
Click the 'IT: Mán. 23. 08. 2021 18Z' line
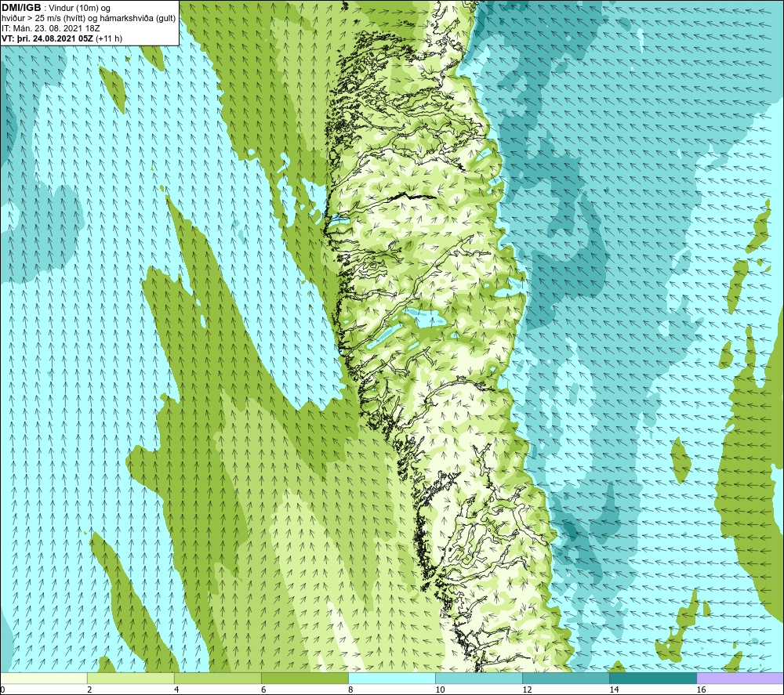tap(50, 28)
